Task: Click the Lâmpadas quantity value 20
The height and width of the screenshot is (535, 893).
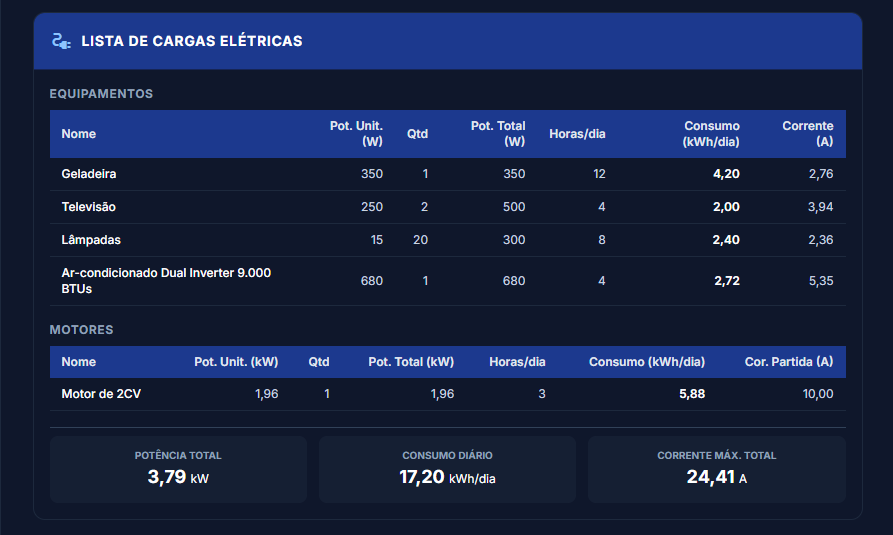Action: (x=420, y=240)
